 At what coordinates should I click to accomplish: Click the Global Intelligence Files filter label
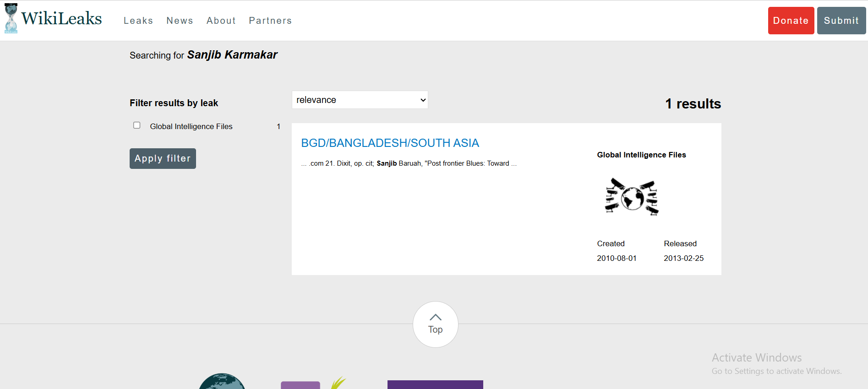pos(191,126)
